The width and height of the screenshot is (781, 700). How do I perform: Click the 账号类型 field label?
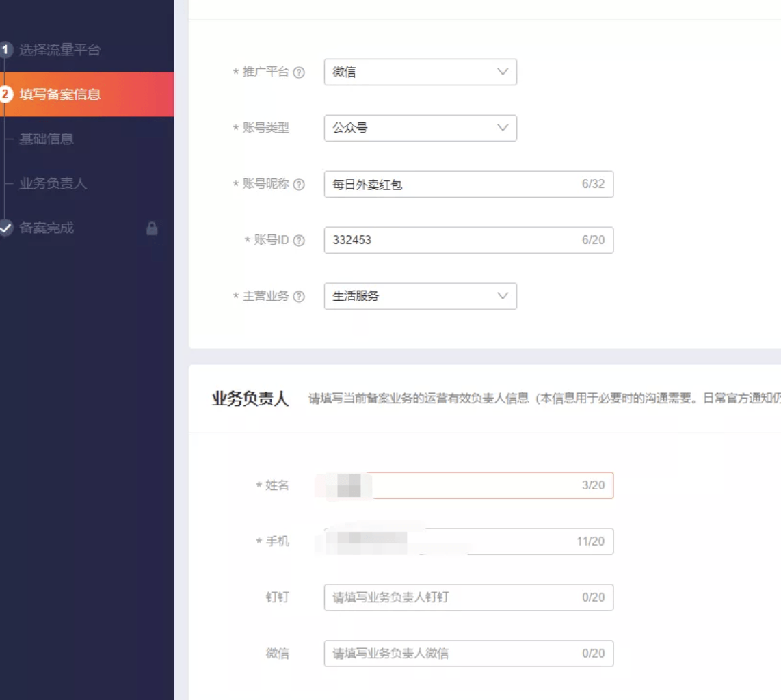tap(265, 128)
